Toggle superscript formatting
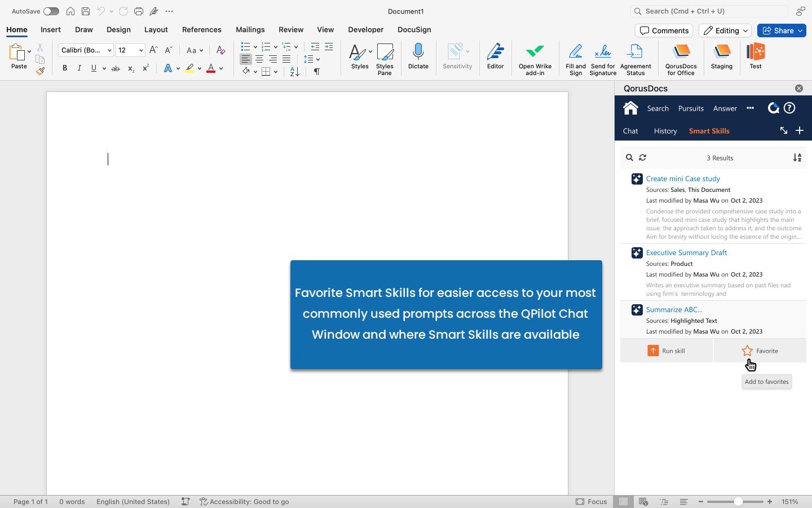Viewport: 812px width, 508px height. tap(145, 68)
